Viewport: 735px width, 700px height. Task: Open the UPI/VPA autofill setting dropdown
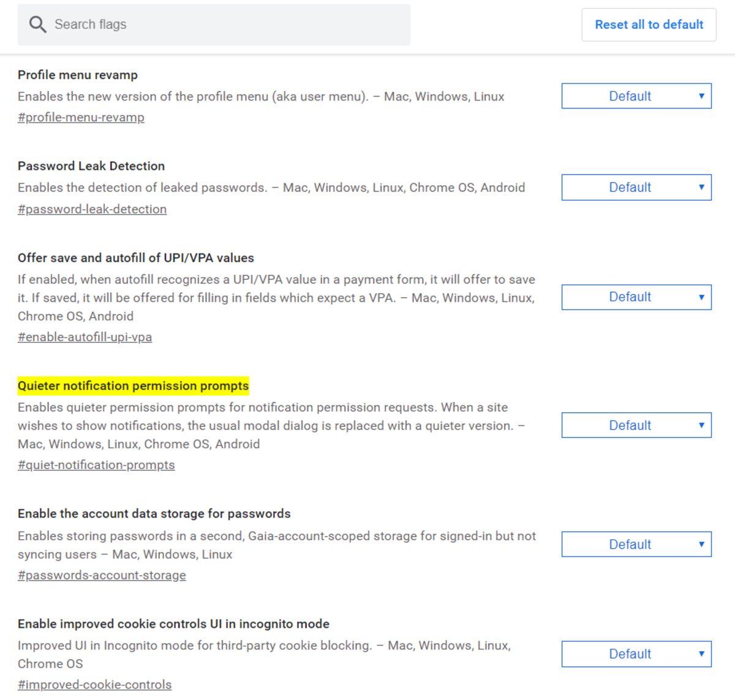(x=636, y=297)
